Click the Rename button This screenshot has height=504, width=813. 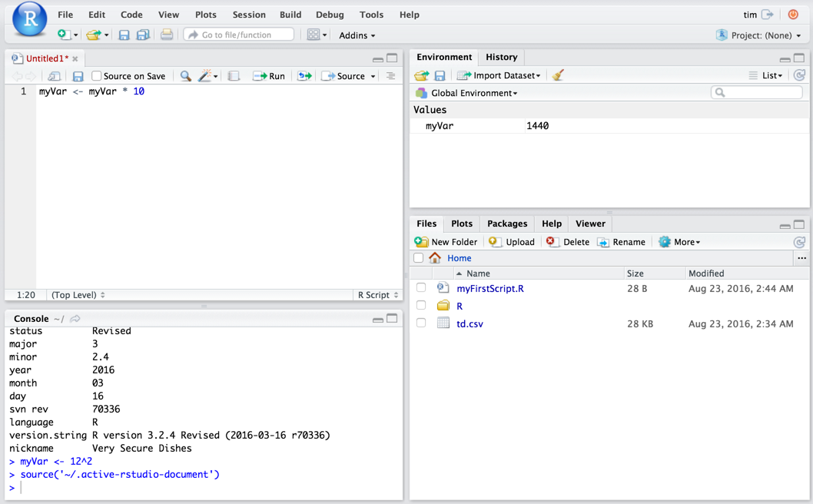click(621, 242)
